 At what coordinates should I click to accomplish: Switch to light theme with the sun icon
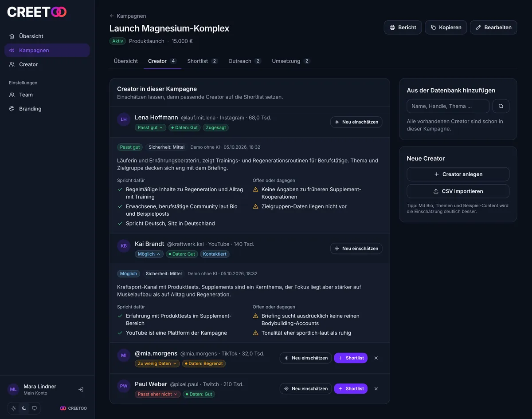pyautogui.click(x=14, y=408)
